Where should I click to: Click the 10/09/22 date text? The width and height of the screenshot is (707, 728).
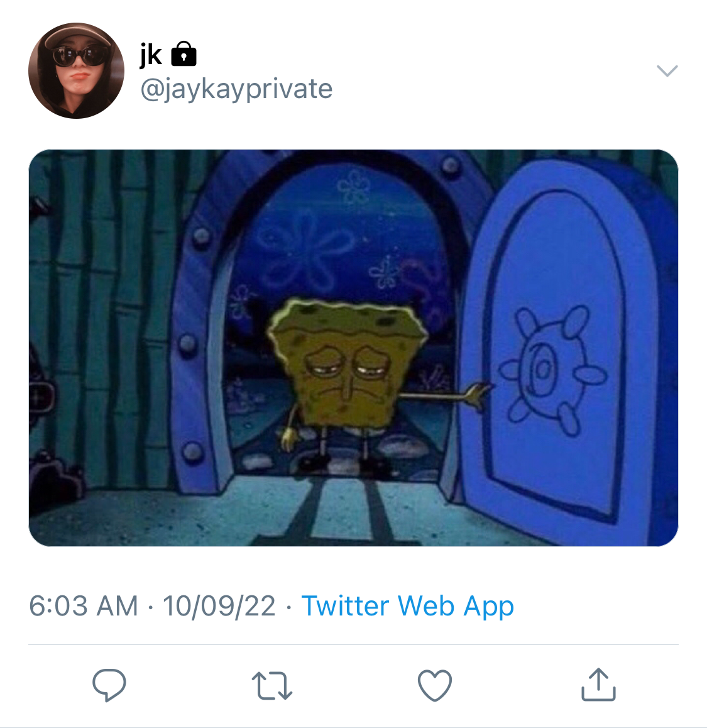click(x=219, y=606)
